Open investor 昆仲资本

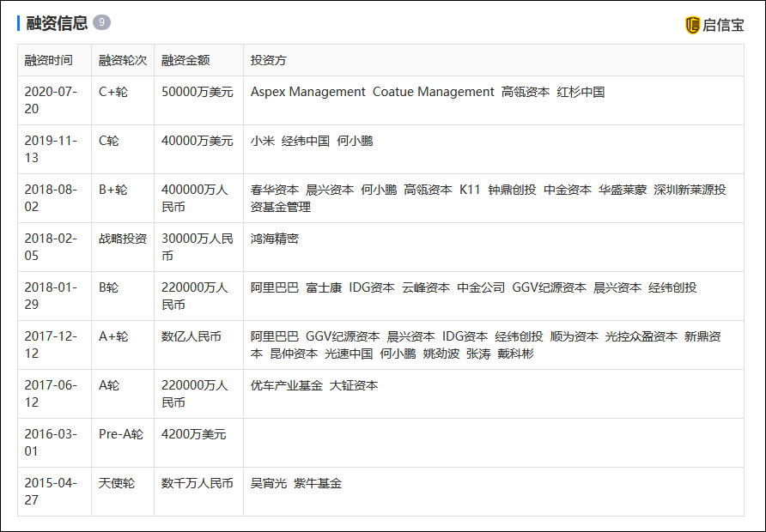coord(294,354)
